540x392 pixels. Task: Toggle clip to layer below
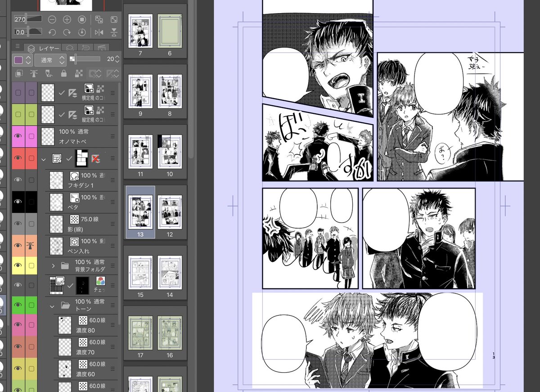coord(19,73)
